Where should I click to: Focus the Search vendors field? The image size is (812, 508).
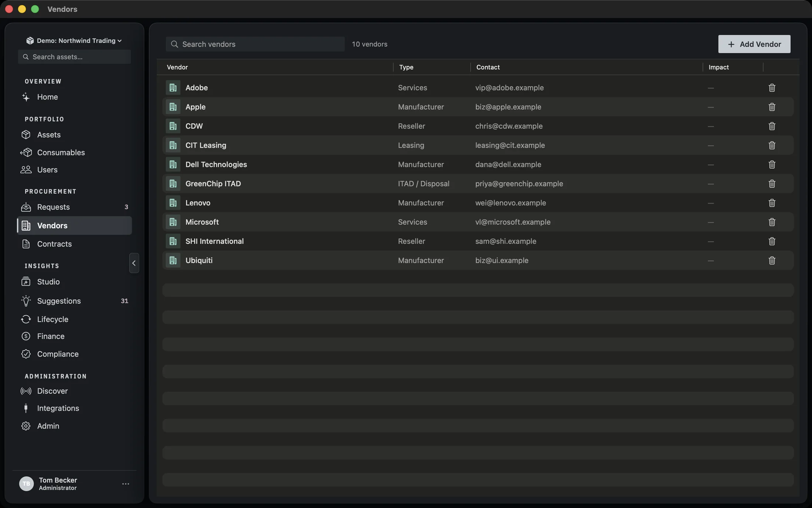(x=255, y=44)
